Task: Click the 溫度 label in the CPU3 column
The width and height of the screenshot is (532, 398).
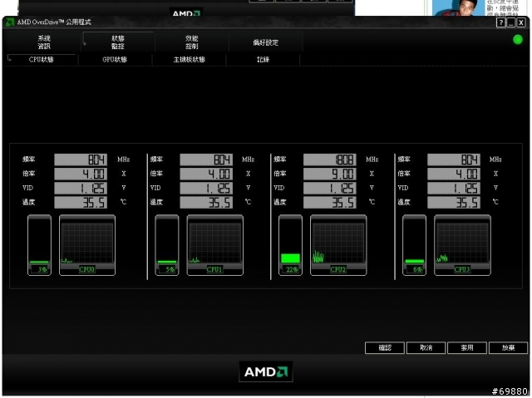Action: pyautogui.click(x=404, y=202)
